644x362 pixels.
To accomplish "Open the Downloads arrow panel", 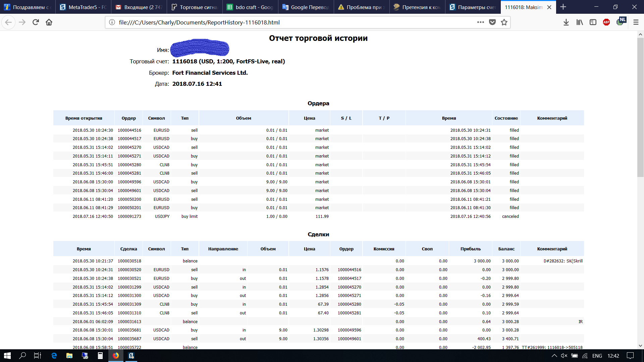I will [x=566, y=22].
